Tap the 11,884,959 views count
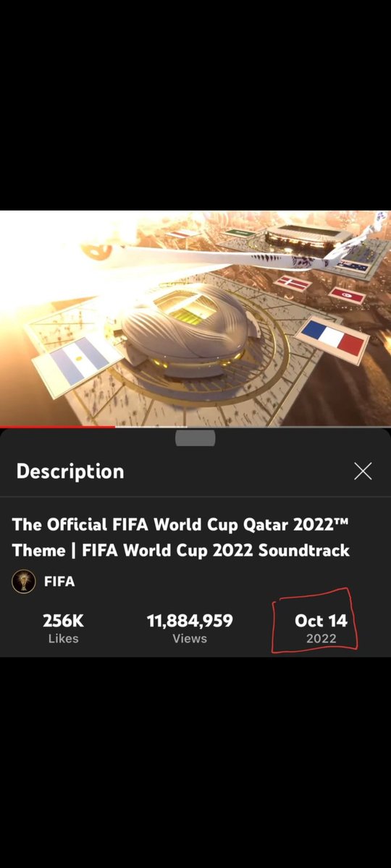391x868 pixels. [x=190, y=620]
